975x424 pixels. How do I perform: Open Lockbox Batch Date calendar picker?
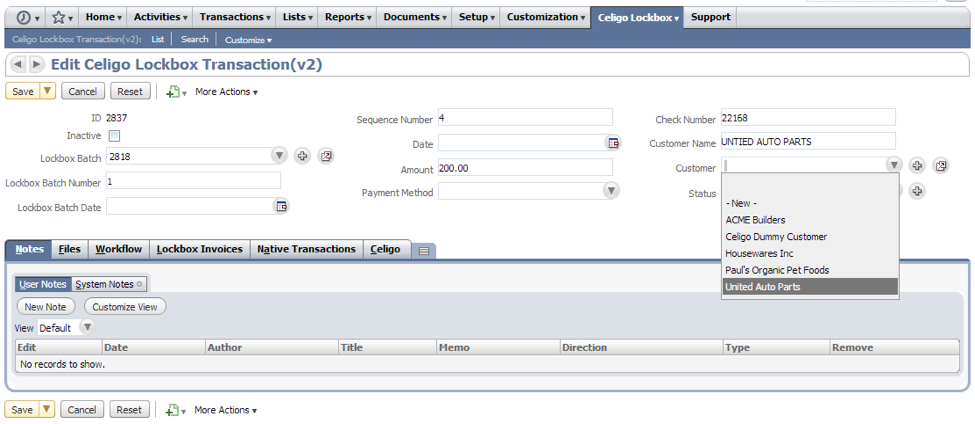[282, 206]
